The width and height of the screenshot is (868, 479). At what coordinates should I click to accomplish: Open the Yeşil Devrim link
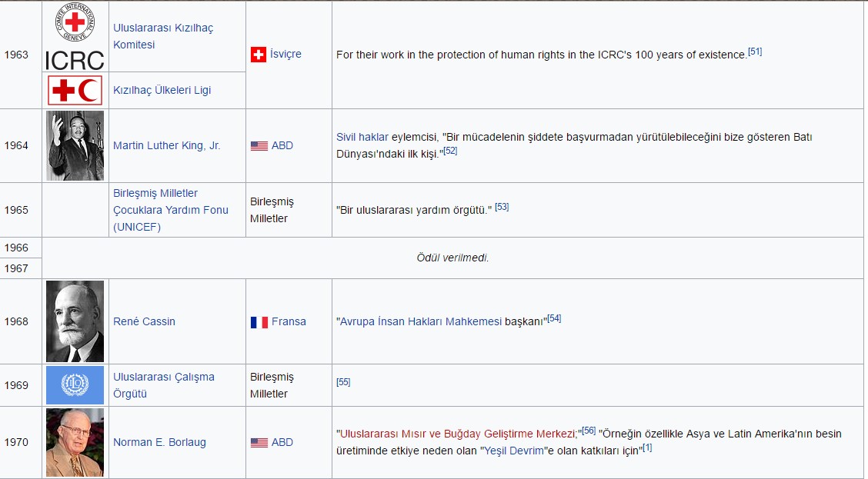point(514,451)
